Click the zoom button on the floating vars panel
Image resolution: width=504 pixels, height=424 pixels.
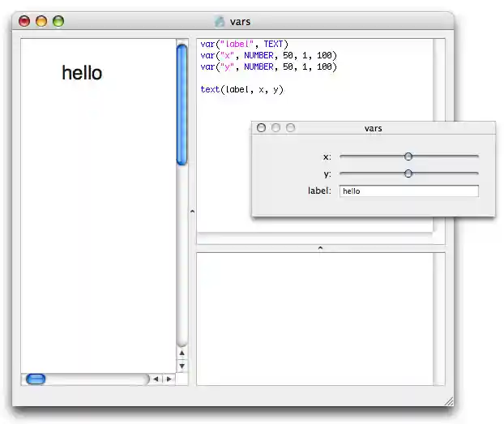pyautogui.click(x=290, y=128)
